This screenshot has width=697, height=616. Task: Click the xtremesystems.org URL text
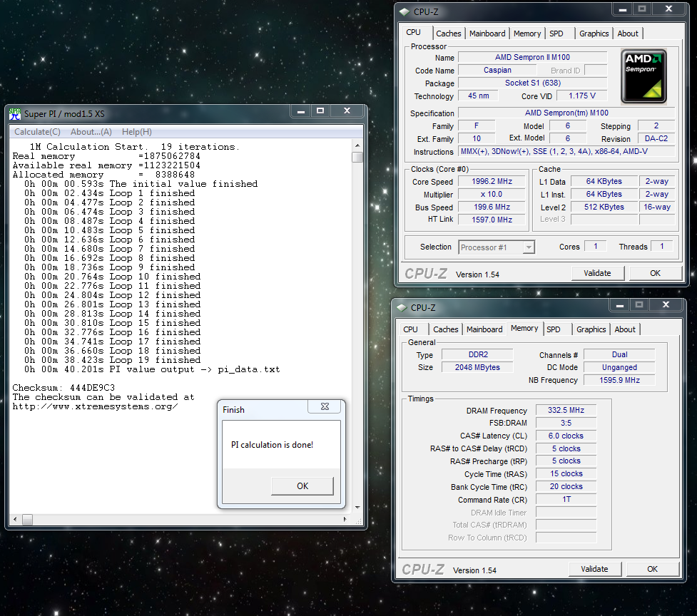click(x=95, y=406)
